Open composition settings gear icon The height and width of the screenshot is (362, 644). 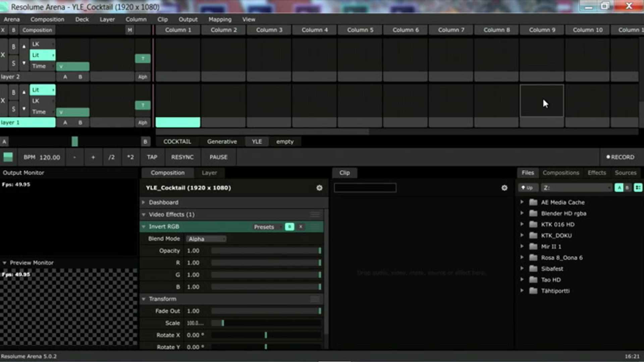pos(319,188)
